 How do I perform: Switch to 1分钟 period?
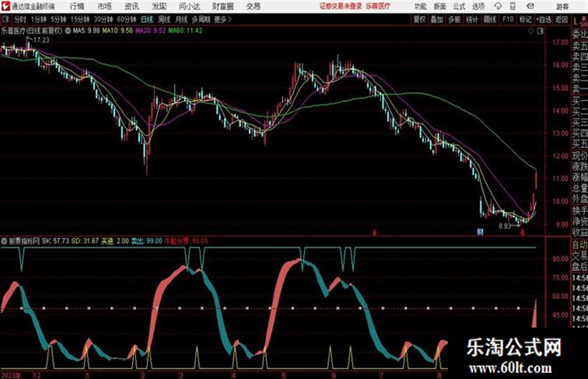pyautogui.click(x=39, y=19)
